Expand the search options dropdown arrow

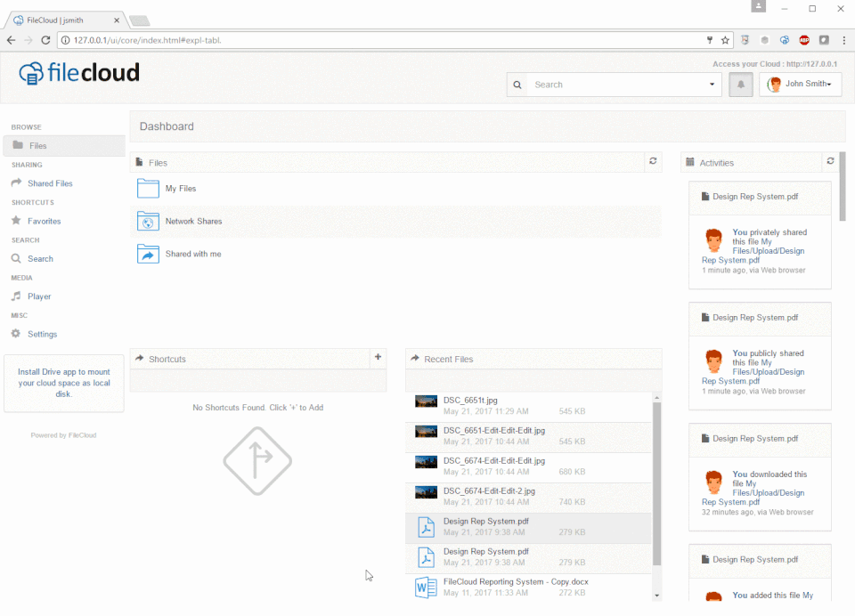click(x=712, y=85)
